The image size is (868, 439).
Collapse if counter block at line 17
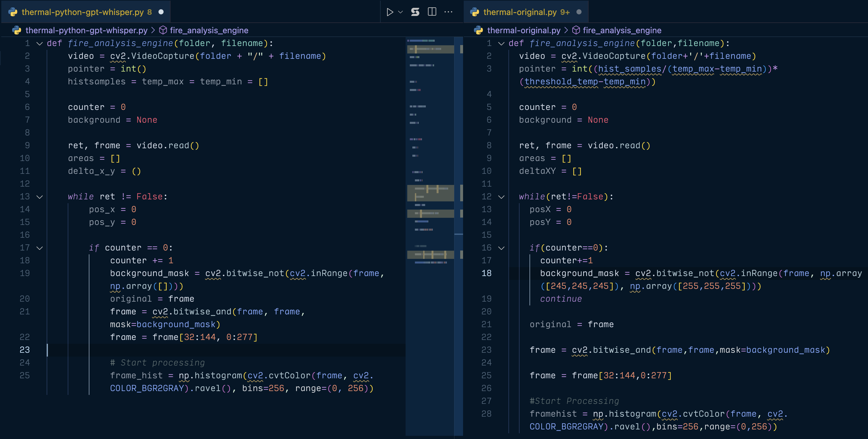pyautogui.click(x=39, y=248)
